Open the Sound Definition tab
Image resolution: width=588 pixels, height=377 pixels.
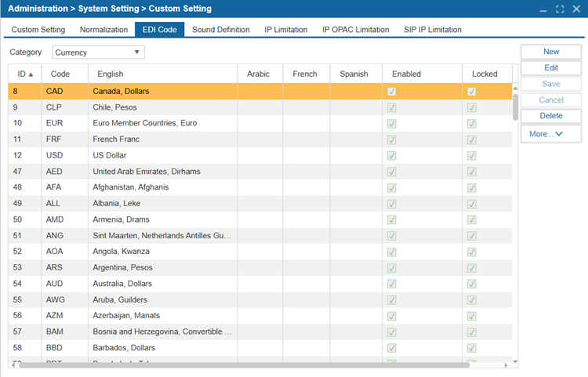pyautogui.click(x=220, y=30)
